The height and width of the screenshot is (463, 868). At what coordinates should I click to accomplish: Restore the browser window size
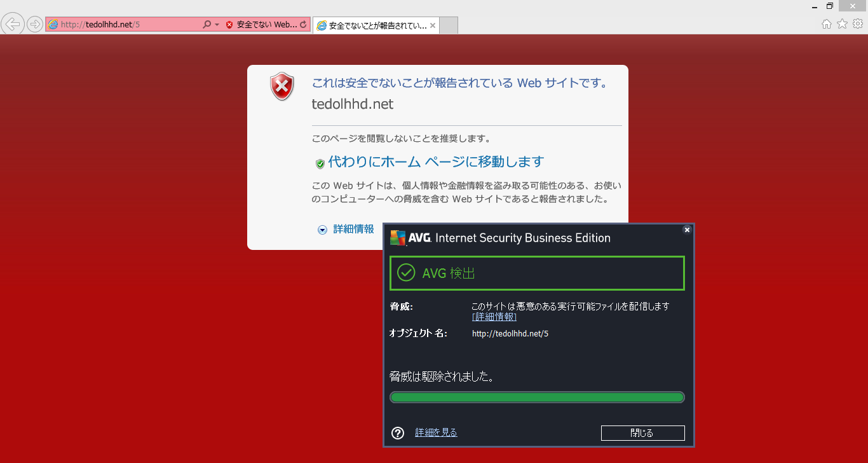[x=830, y=6]
